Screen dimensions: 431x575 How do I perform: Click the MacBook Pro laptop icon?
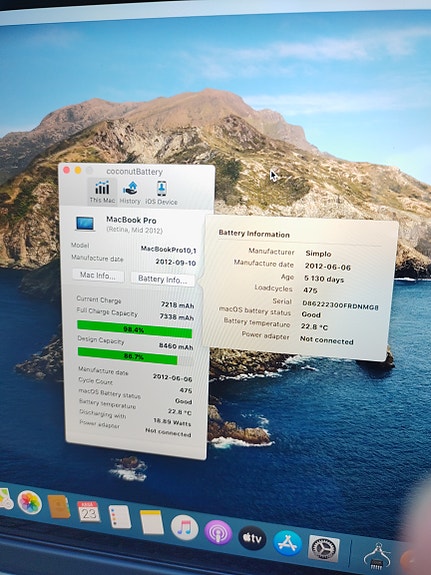(x=85, y=223)
